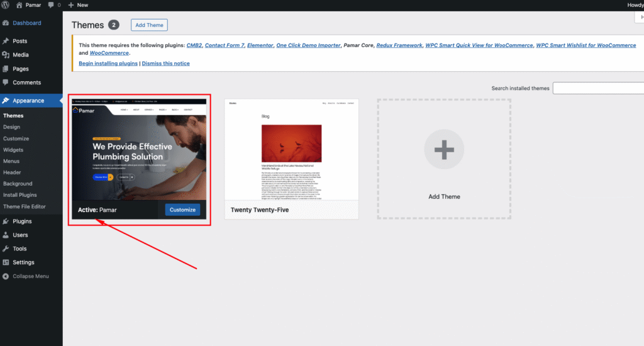Image resolution: width=644 pixels, height=346 pixels.
Task: Click the Twenty Twenty-Five theme name
Action: point(260,210)
